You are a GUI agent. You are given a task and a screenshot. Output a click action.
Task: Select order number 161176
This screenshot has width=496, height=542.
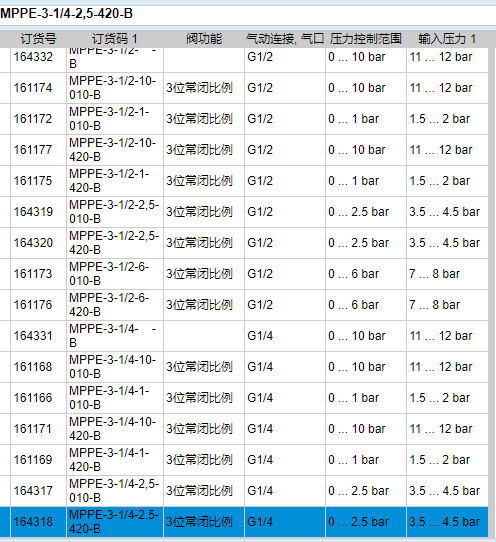[33, 305]
